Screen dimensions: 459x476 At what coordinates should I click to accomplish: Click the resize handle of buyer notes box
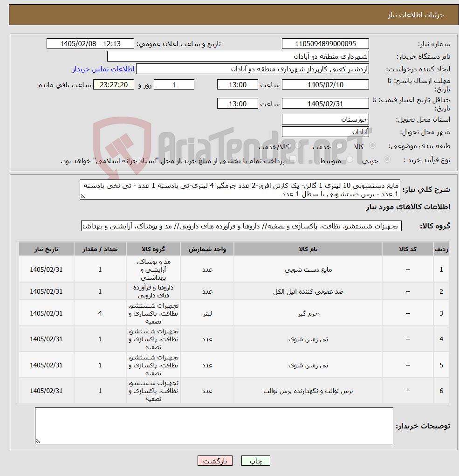tap(38, 441)
